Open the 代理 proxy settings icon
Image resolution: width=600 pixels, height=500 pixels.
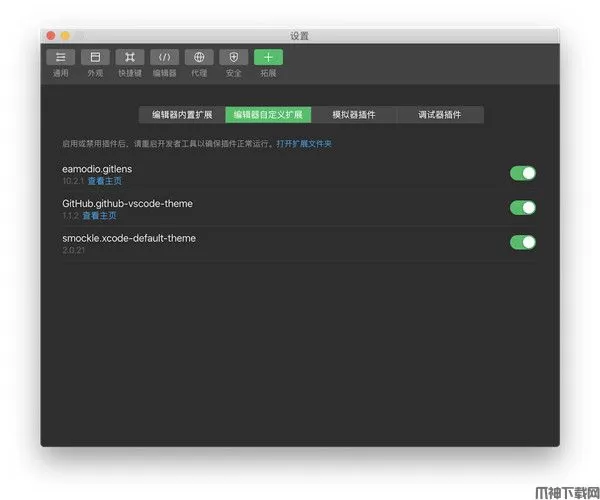pyautogui.click(x=199, y=57)
